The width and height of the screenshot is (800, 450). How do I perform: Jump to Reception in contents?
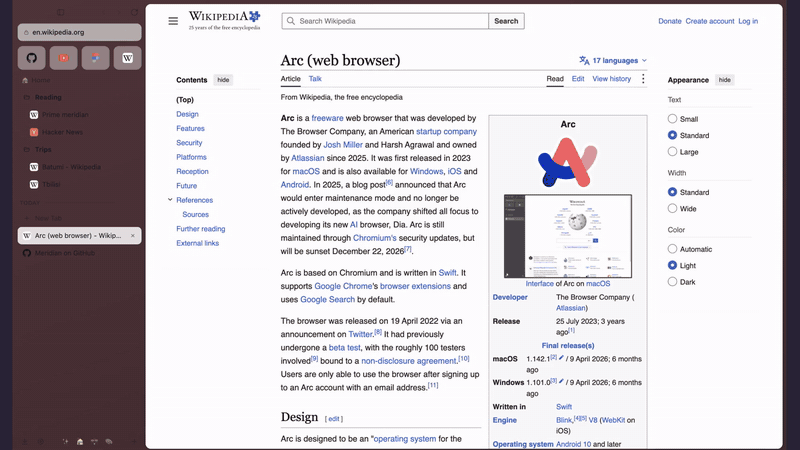click(192, 171)
